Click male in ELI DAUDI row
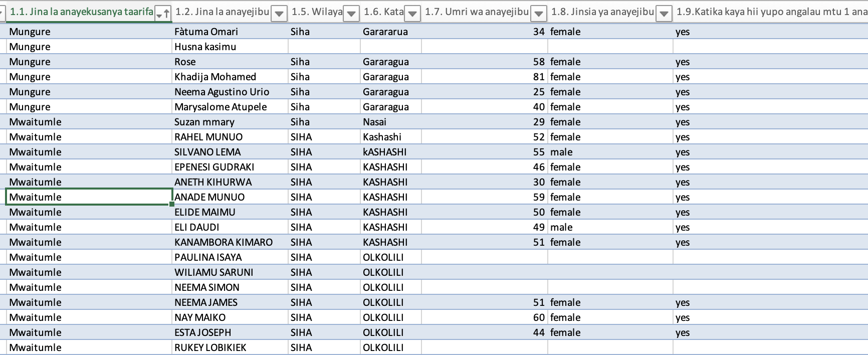Image resolution: width=868 pixels, height=355 pixels. pyautogui.click(x=610, y=227)
